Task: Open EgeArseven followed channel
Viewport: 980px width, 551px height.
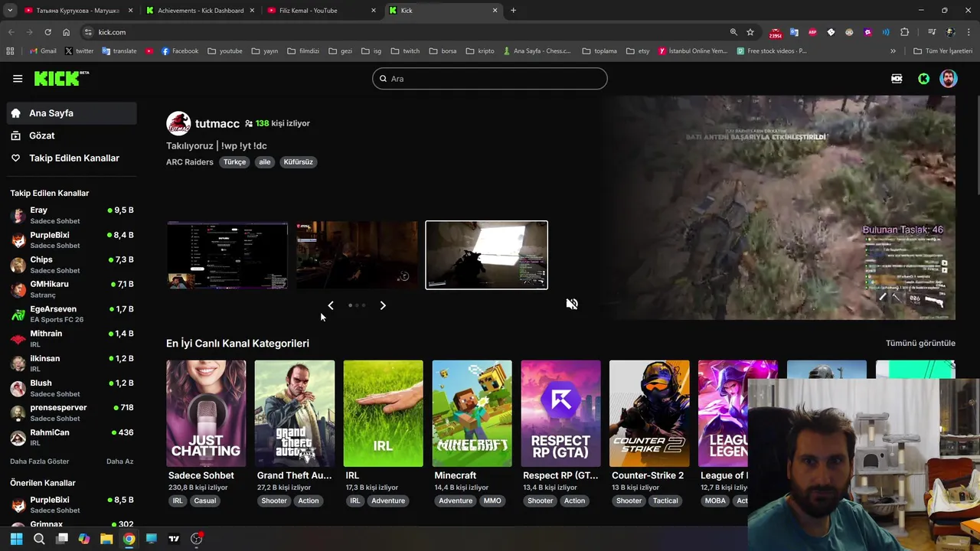Action: click(x=72, y=314)
